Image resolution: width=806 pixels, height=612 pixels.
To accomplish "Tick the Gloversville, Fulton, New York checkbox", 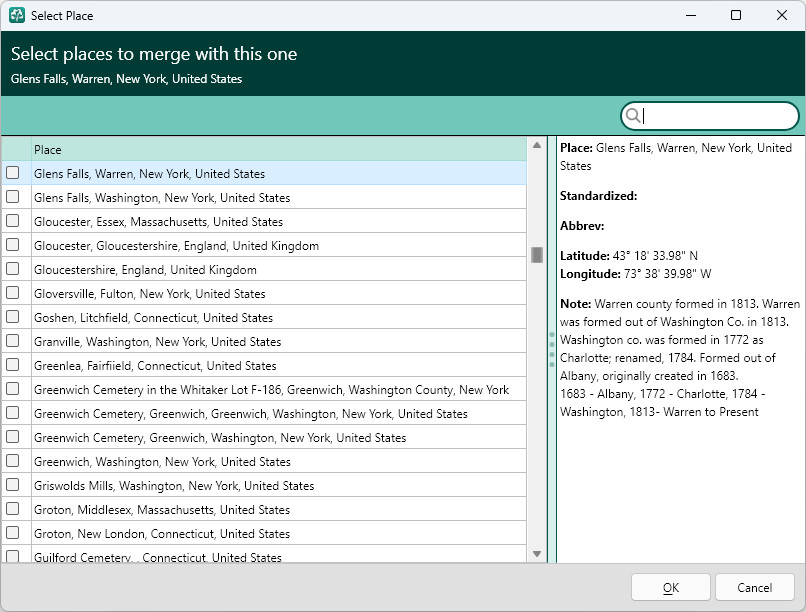I will [x=13, y=293].
